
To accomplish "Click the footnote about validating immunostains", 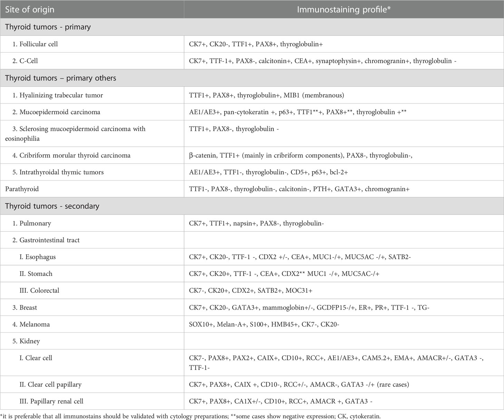I will point(190,416).
